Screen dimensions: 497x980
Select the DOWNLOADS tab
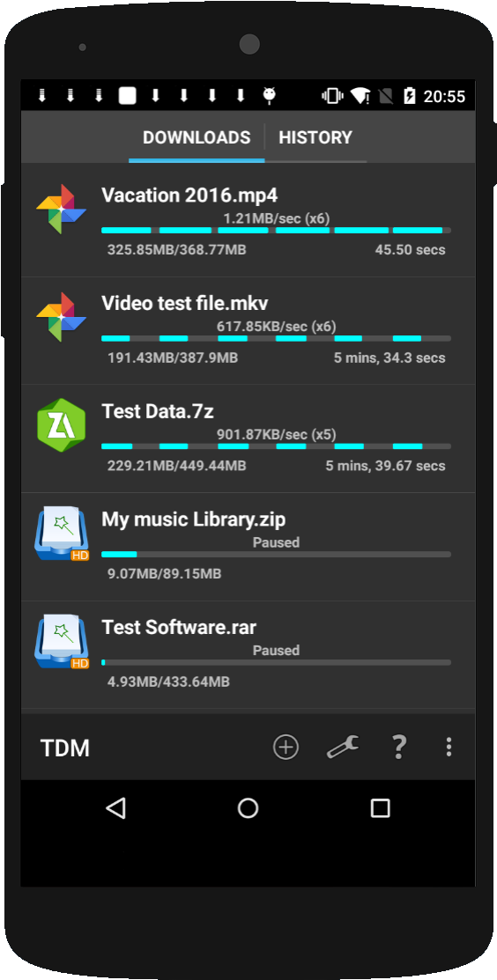coord(197,137)
